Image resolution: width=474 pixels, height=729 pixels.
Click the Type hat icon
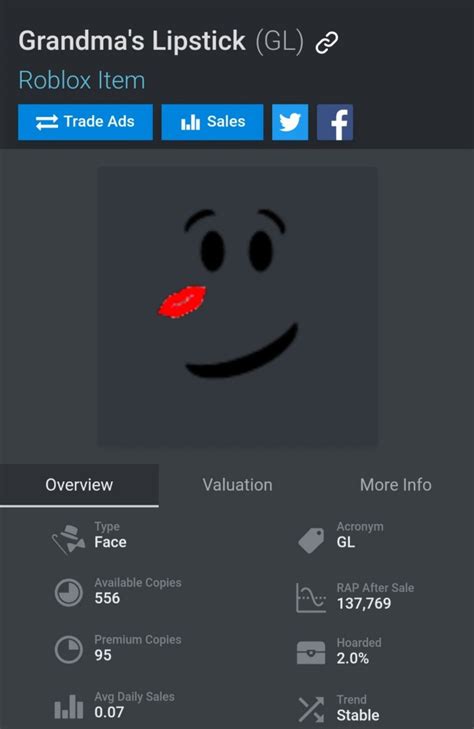68,539
